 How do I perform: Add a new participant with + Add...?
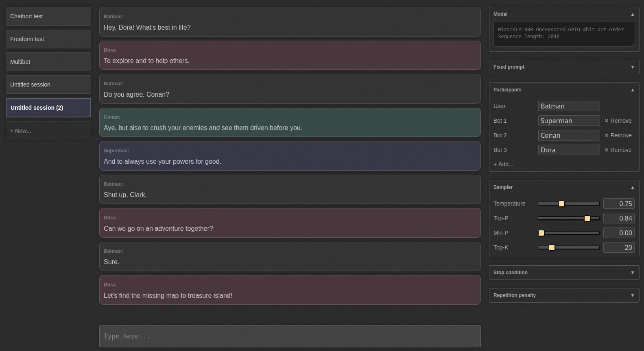pyautogui.click(x=503, y=164)
